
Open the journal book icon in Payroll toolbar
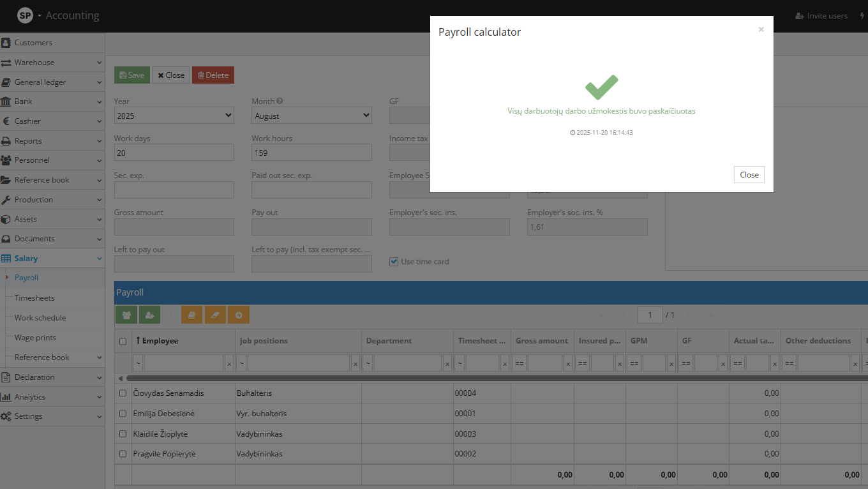tap(191, 315)
